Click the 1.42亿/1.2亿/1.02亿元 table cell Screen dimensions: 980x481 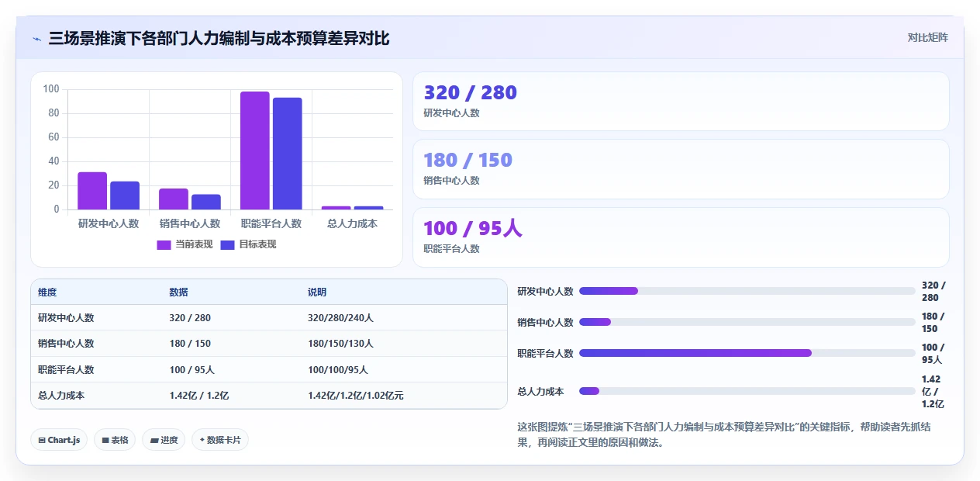[356, 396]
